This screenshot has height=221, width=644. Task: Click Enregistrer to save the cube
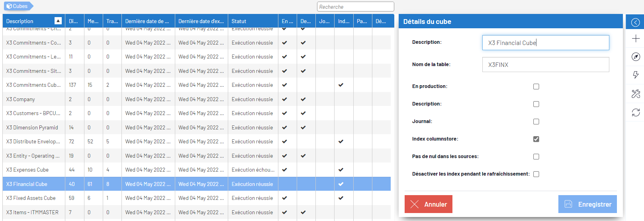coord(587,204)
